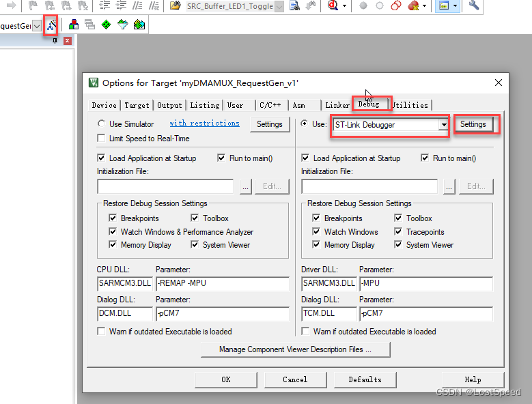Toggle simulator side Breakpoints checkbox

[x=113, y=218]
